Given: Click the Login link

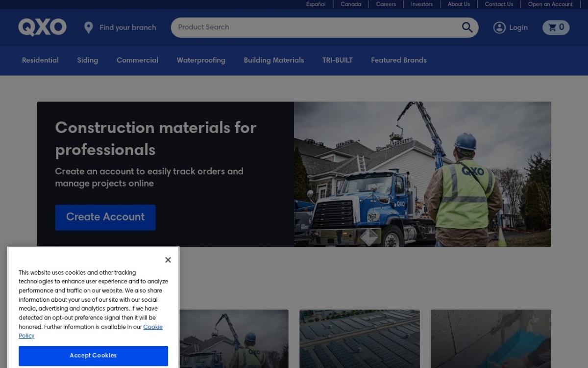Looking at the screenshot, I should click(x=518, y=27).
